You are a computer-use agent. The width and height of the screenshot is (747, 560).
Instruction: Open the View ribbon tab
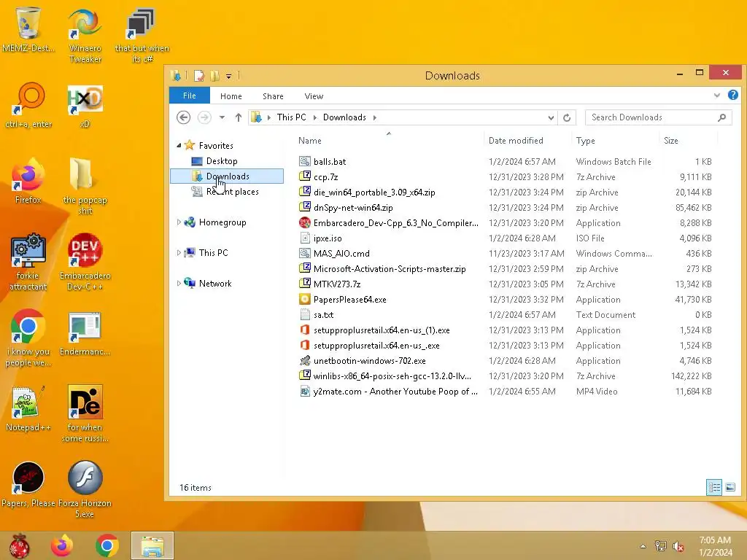(314, 96)
